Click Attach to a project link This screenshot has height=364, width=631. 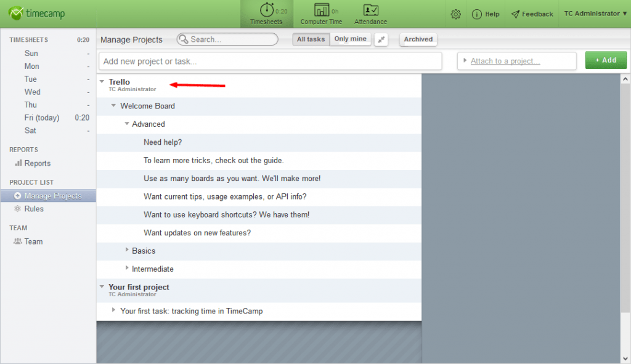pyautogui.click(x=505, y=61)
